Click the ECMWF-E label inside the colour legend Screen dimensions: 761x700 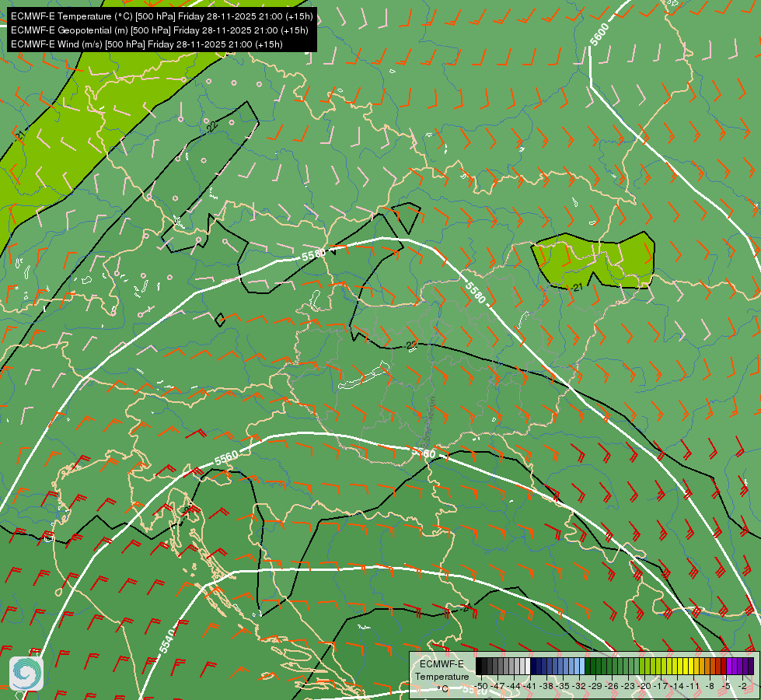[442, 664]
